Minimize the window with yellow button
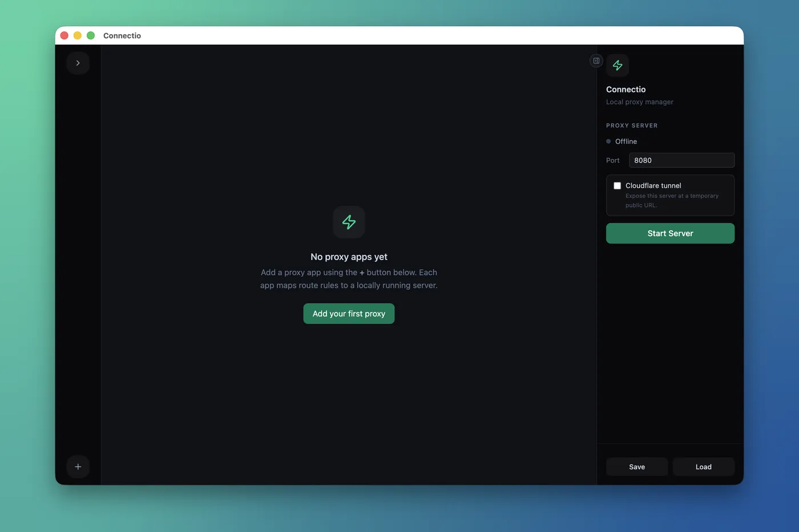Viewport: 799px width, 532px height. pyautogui.click(x=78, y=35)
